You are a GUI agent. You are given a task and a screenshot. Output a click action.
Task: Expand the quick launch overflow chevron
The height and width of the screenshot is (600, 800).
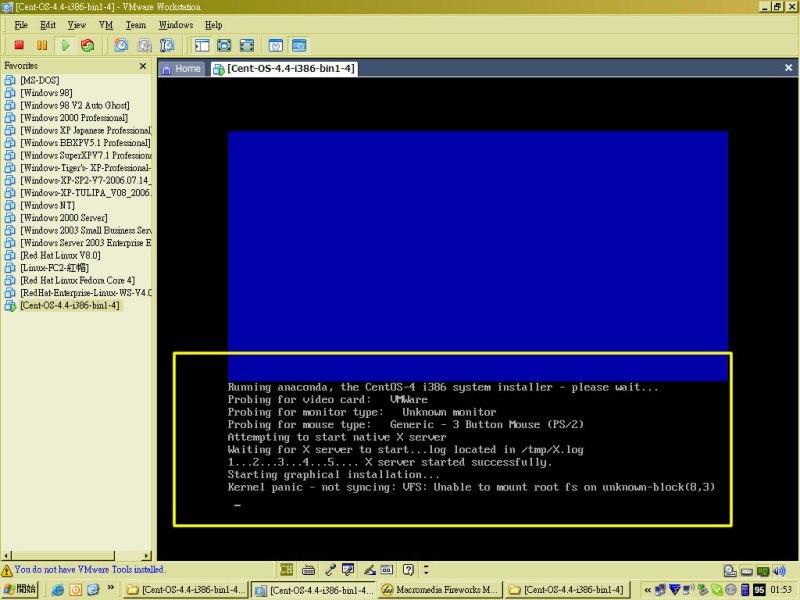[111, 588]
